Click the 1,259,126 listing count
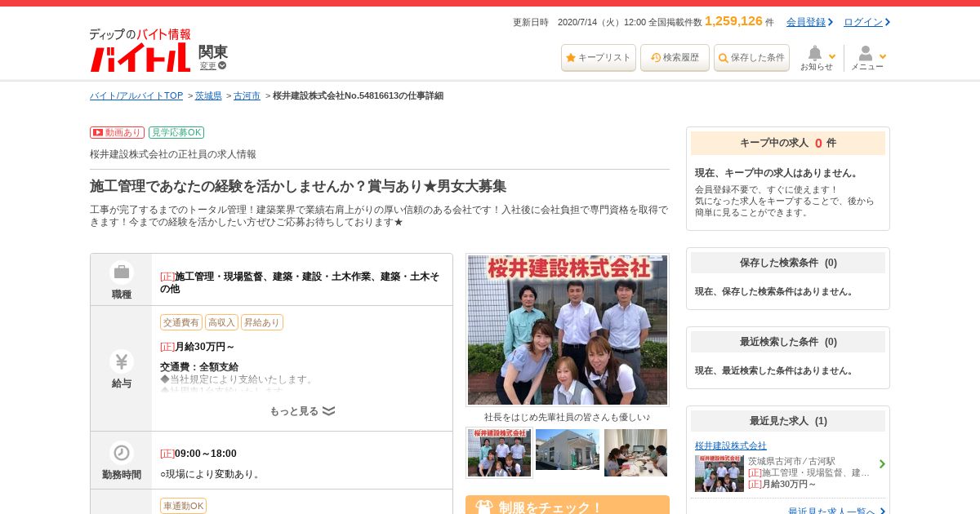 [733, 21]
